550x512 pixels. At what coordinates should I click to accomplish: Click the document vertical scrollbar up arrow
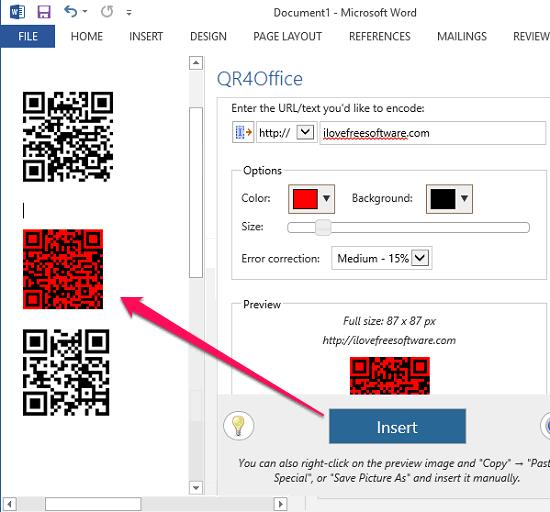point(196,63)
